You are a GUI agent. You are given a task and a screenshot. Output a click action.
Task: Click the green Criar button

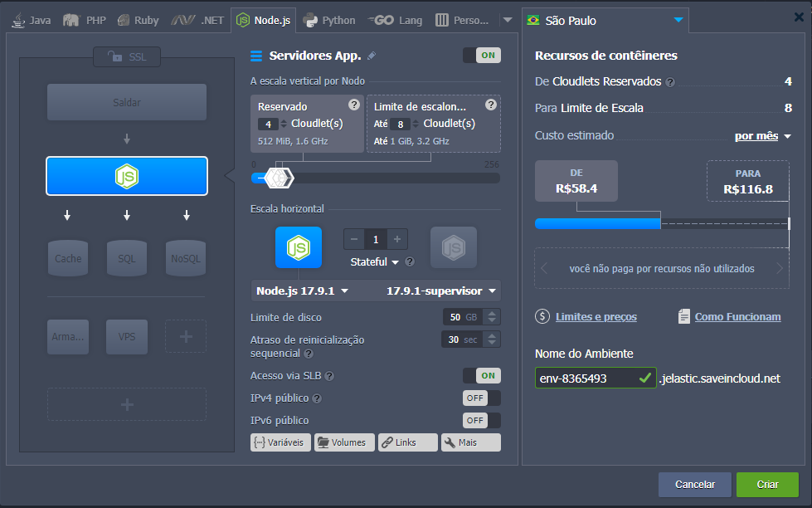(x=766, y=484)
